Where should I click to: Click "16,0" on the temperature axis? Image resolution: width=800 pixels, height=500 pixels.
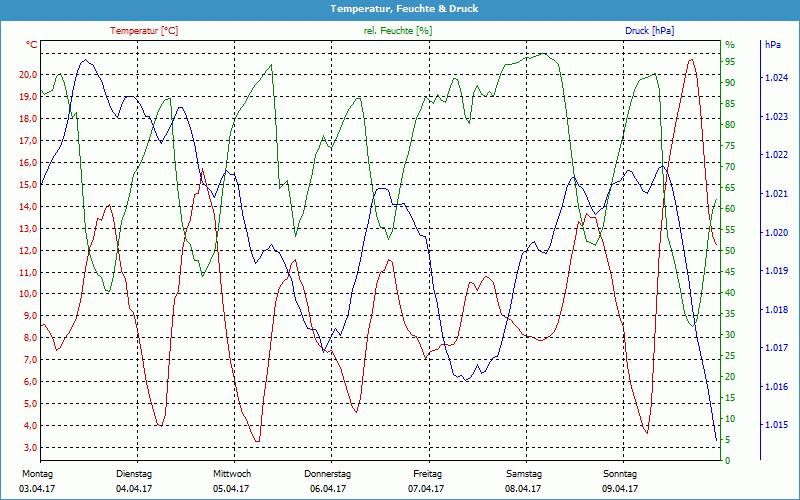(x=28, y=162)
